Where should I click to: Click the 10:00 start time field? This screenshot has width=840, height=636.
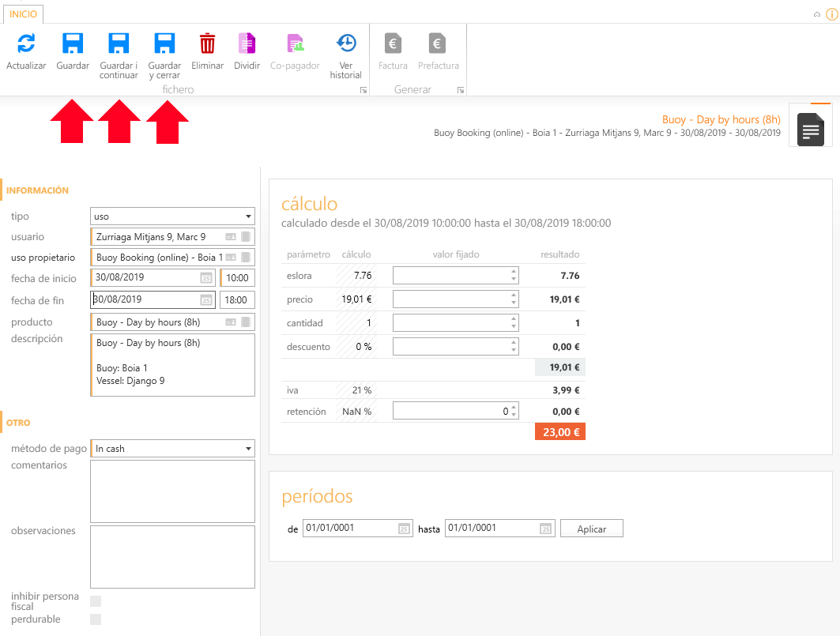click(x=237, y=278)
